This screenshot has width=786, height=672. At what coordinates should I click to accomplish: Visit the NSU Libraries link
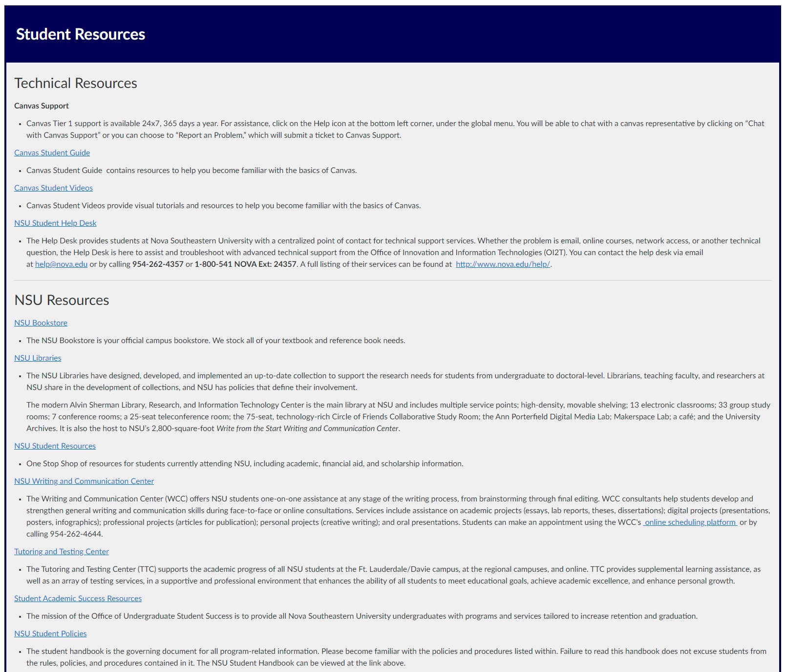click(x=37, y=358)
